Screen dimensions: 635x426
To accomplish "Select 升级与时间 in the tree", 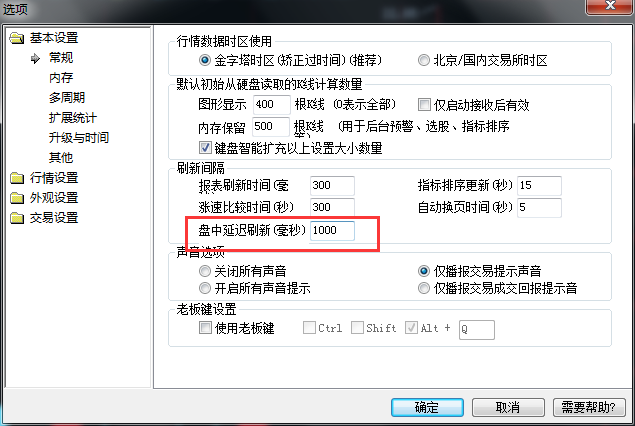I will click(x=79, y=138).
